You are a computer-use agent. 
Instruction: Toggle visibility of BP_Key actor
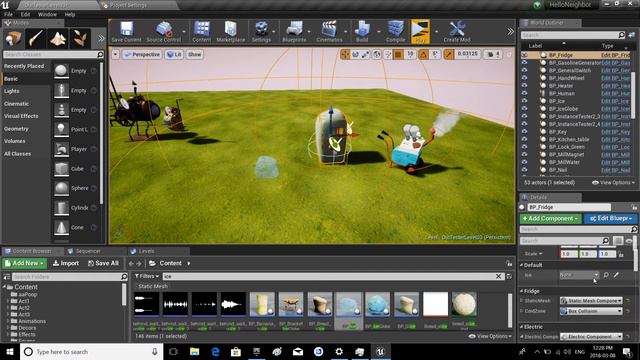pyautogui.click(x=524, y=132)
